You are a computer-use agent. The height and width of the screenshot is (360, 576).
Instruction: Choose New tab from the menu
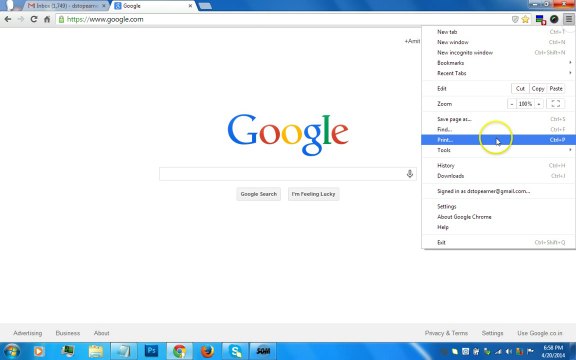[498, 32]
